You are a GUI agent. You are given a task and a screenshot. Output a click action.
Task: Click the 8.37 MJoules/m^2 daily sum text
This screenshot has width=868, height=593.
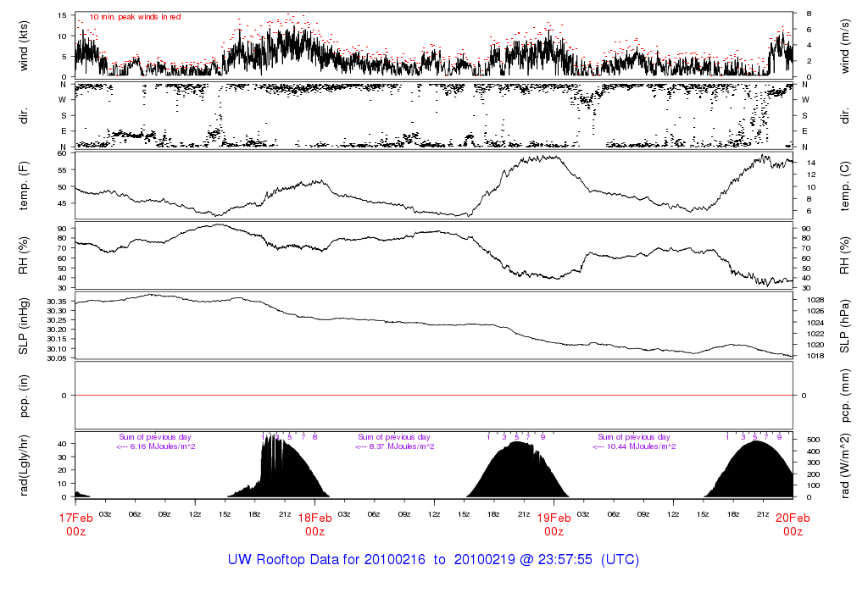coord(395,446)
